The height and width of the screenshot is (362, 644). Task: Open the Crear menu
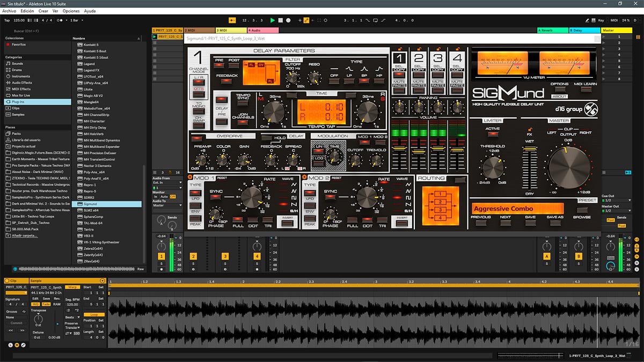43,11
